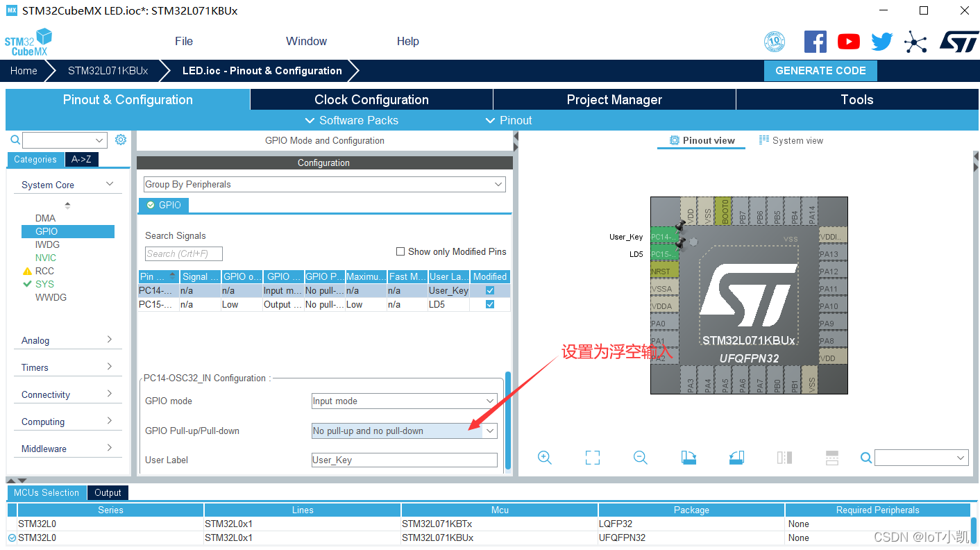Toggle Show only Modified Pins checkbox
Viewport: 980px width, 550px height.
click(400, 251)
